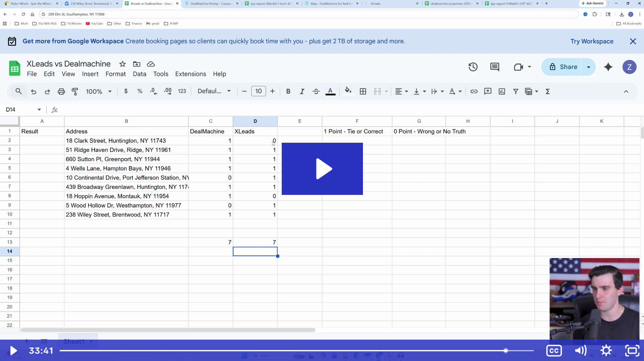The image size is (644, 361).
Task: Click the fill color paint bucket
Action: pos(348,91)
